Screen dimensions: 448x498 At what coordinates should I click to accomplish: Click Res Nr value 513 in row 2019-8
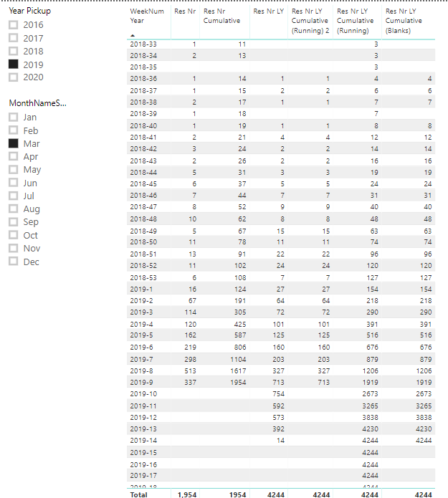click(x=191, y=370)
